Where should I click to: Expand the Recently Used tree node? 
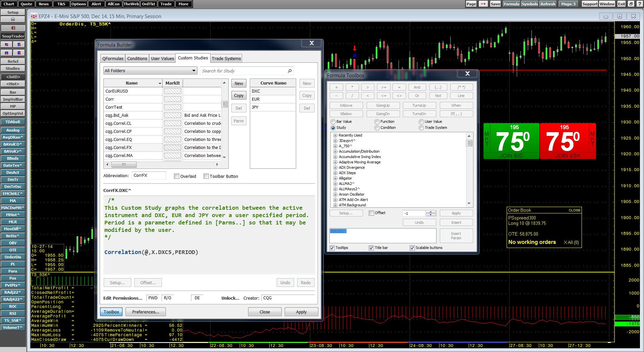pos(335,136)
